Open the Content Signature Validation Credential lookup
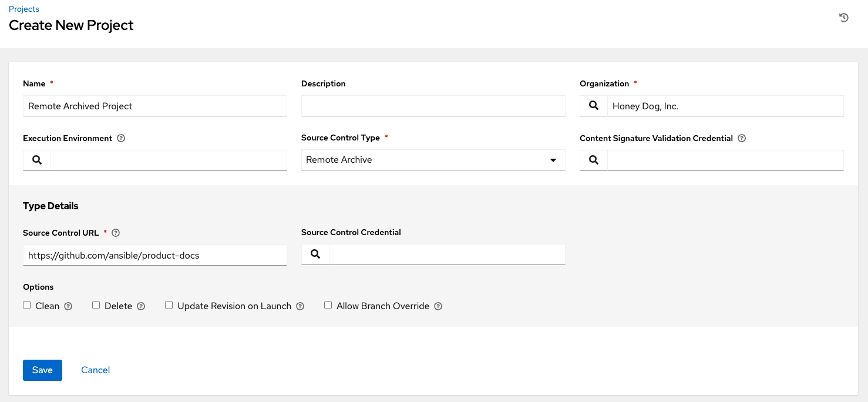The height and width of the screenshot is (402, 868). [593, 159]
